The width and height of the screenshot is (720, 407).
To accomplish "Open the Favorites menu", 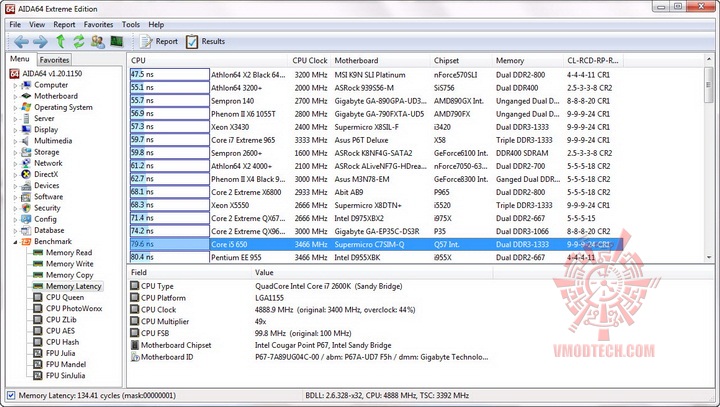I will coord(98,25).
